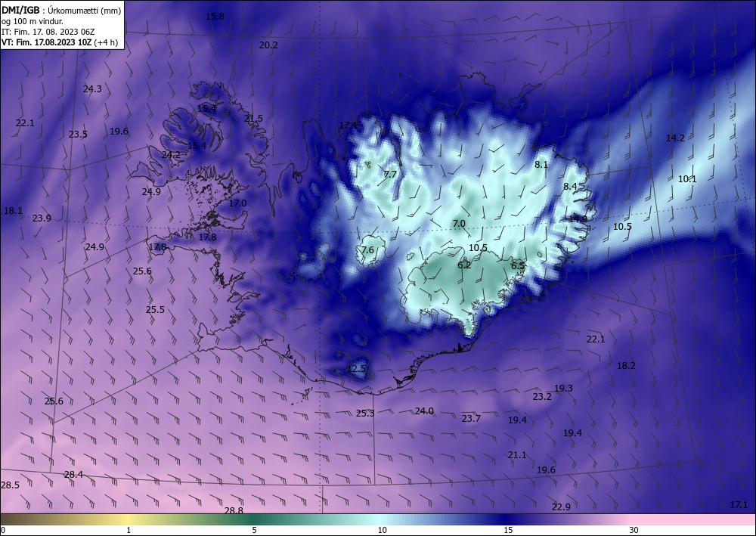The image size is (756, 536).
Task: Click the color scale tick label 10
Action: coord(383,530)
